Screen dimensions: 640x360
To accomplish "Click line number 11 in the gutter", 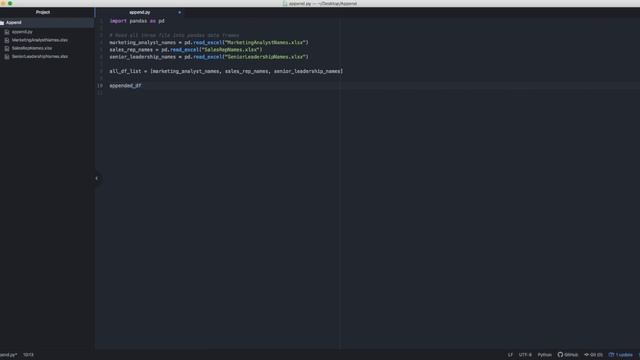I will point(100,93).
